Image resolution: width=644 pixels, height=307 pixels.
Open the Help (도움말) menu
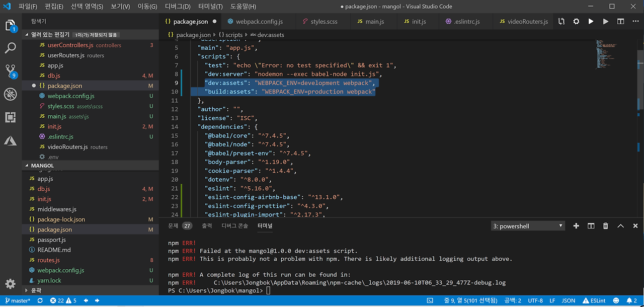[x=243, y=7]
